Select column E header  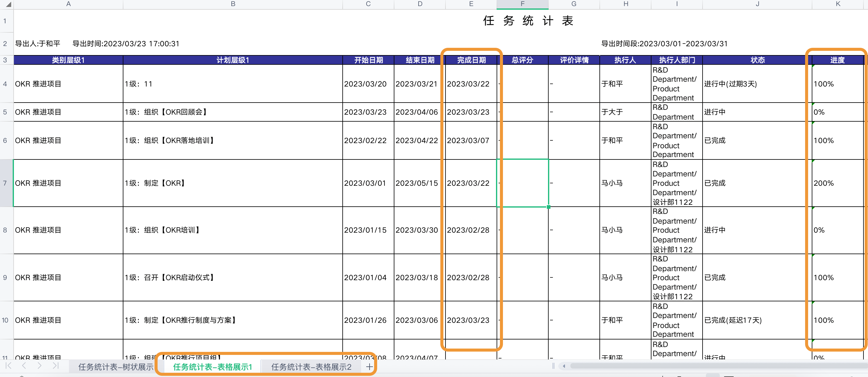click(471, 4)
